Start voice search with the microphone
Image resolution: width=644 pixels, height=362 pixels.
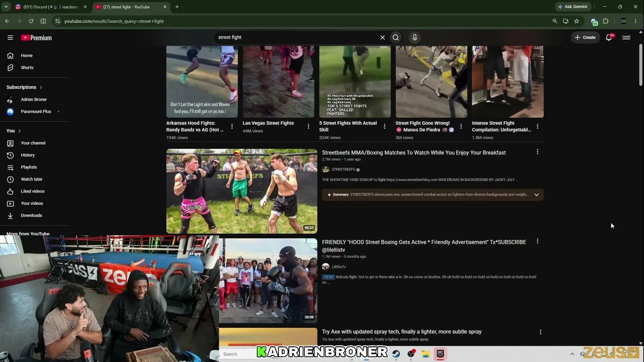pos(415,37)
